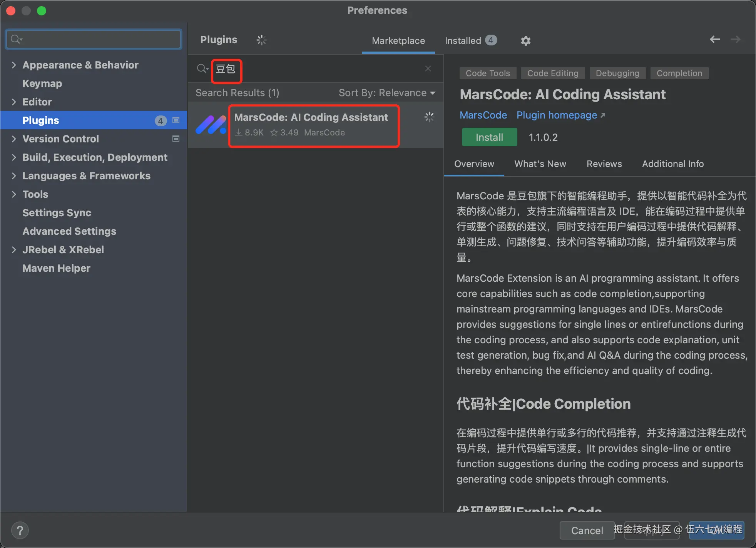Expand the JRebel & XRebel node

point(14,250)
